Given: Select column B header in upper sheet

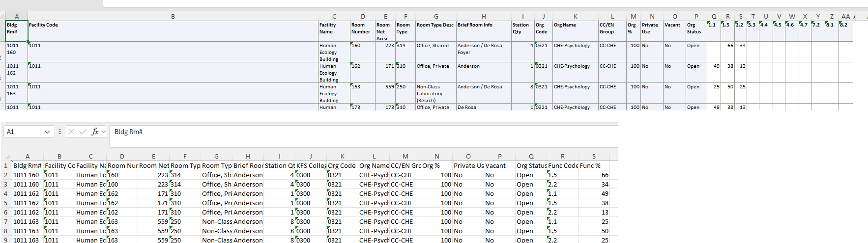Looking at the screenshot, I should tap(173, 17).
